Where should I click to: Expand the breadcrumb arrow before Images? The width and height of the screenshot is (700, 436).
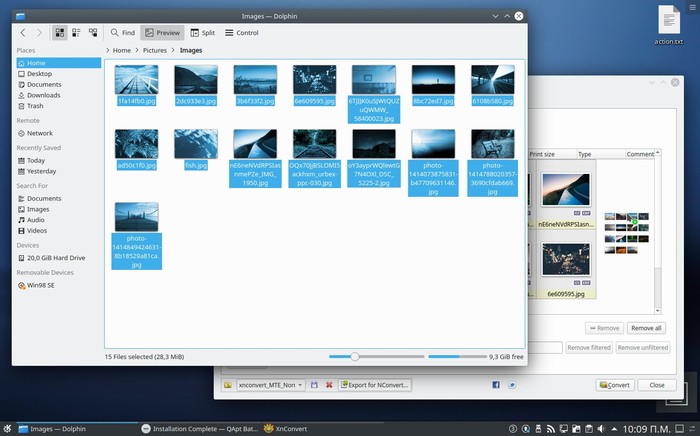click(173, 50)
